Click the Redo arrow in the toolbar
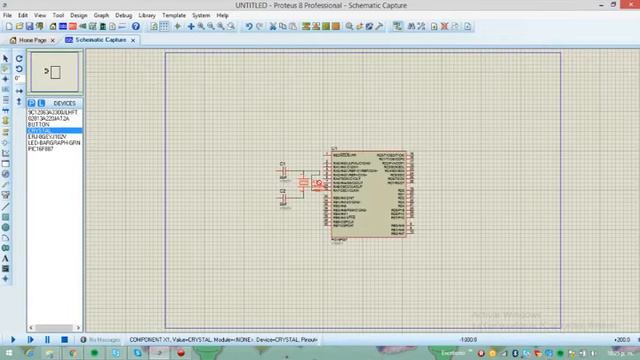 [x=259, y=27]
